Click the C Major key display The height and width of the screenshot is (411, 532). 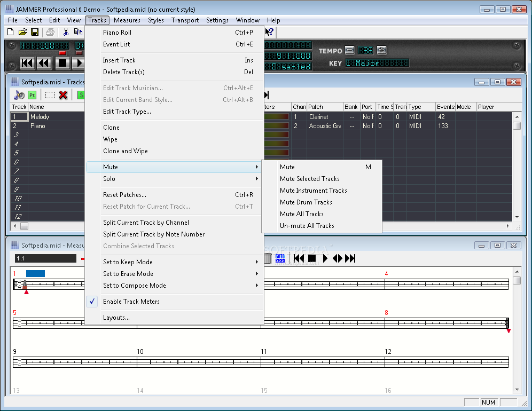tap(377, 63)
